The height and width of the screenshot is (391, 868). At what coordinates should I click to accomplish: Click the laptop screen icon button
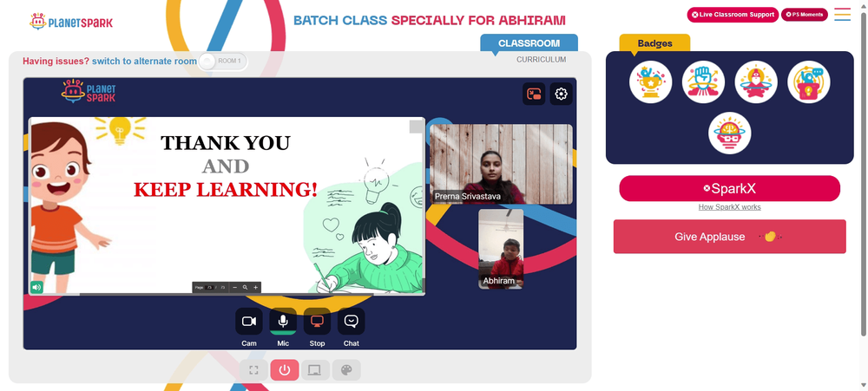coord(315,370)
